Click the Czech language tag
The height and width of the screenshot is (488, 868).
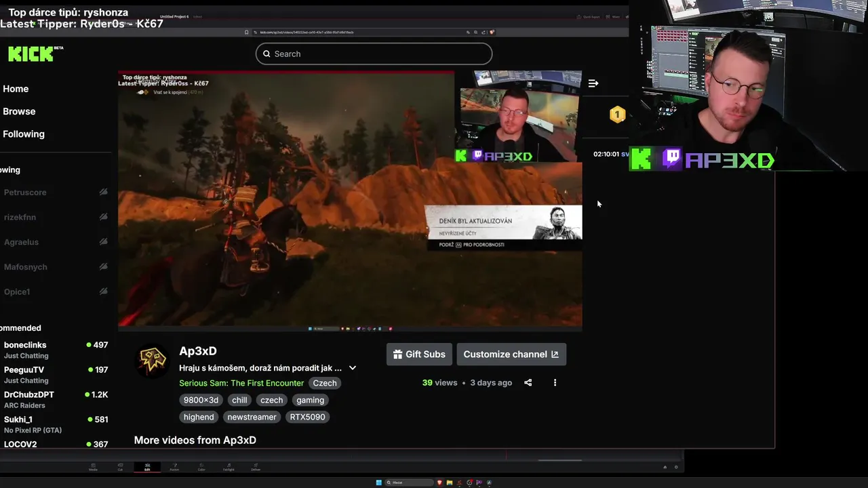click(325, 383)
